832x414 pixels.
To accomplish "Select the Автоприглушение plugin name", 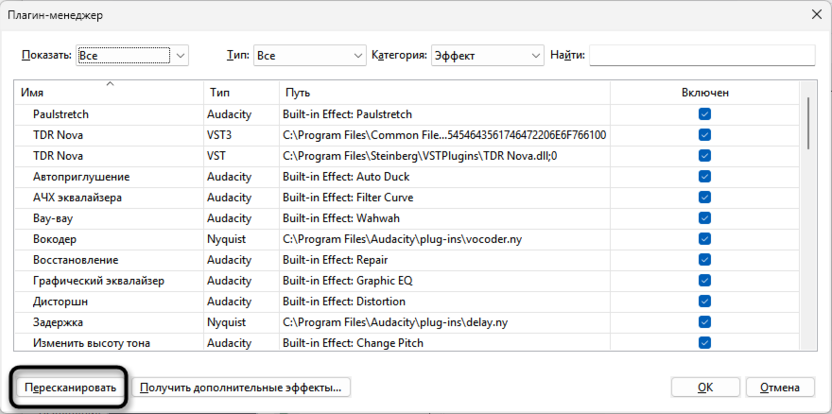I will click(81, 177).
